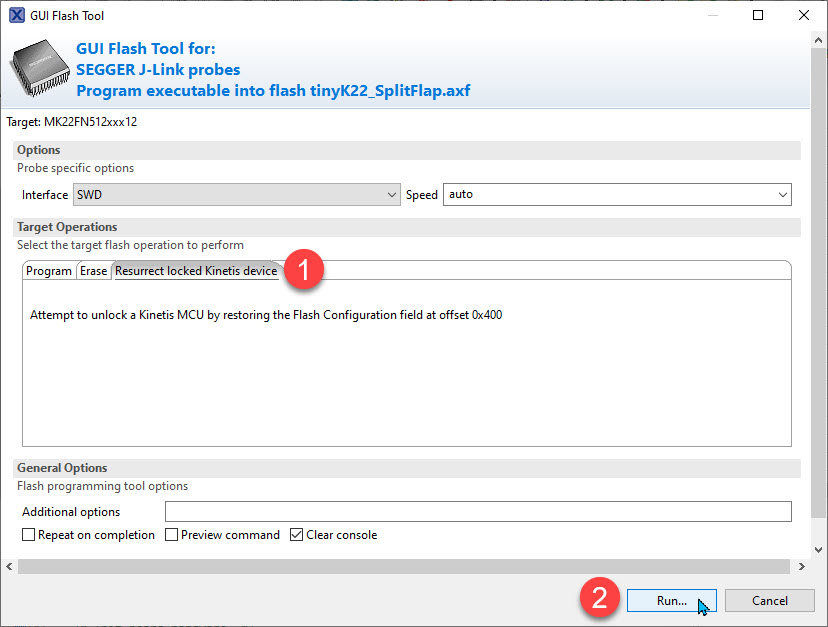The height and width of the screenshot is (627, 828).
Task: Click the GUI Flash Tool title bar icon
Action: click(16, 16)
